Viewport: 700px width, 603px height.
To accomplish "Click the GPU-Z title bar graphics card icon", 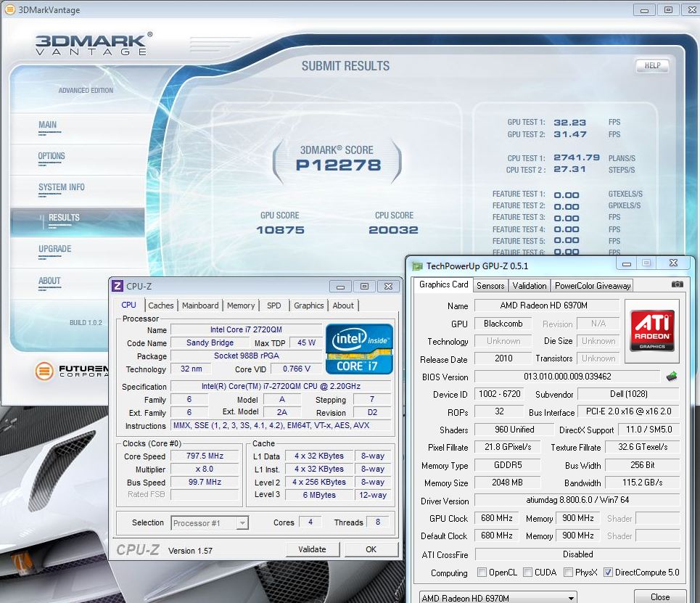I will pyautogui.click(x=417, y=266).
